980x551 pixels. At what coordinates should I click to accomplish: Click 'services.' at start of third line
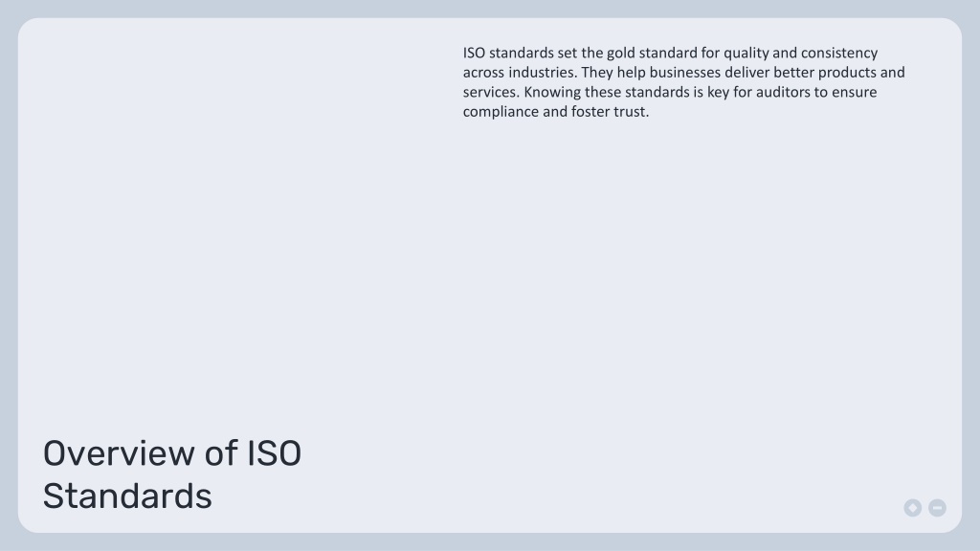(x=491, y=93)
